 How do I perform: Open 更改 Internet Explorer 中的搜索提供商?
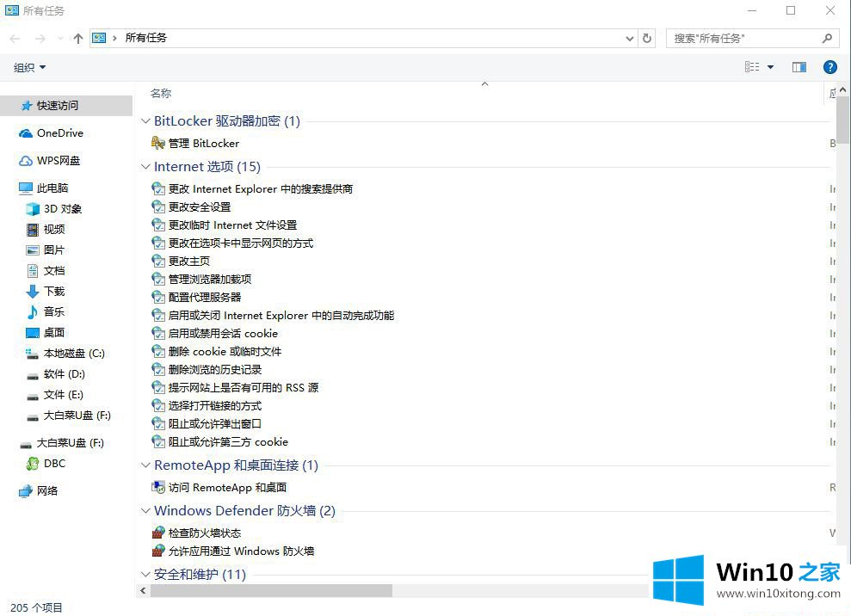point(260,189)
